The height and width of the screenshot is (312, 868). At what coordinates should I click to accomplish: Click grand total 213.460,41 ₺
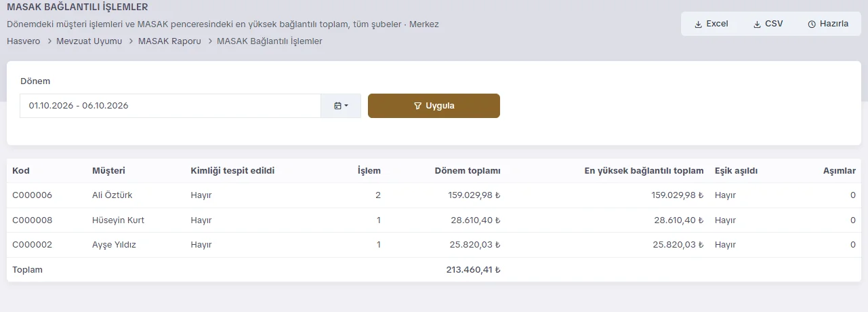click(x=473, y=270)
